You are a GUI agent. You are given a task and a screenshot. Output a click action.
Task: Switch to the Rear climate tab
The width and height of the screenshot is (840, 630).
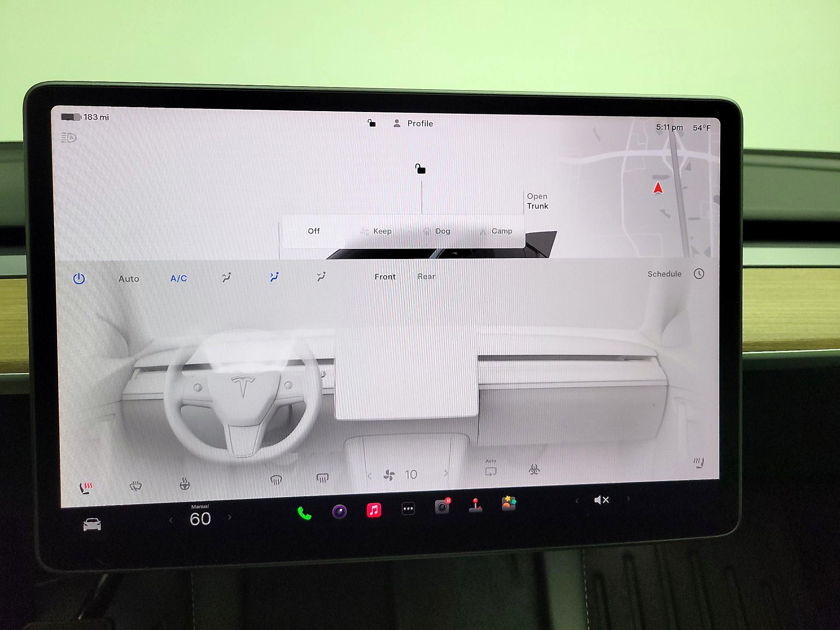[x=426, y=276]
